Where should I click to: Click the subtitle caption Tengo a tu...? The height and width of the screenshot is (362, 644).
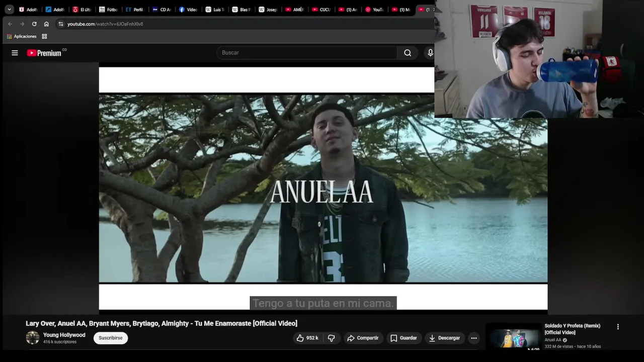pyautogui.click(x=323, y=303)
